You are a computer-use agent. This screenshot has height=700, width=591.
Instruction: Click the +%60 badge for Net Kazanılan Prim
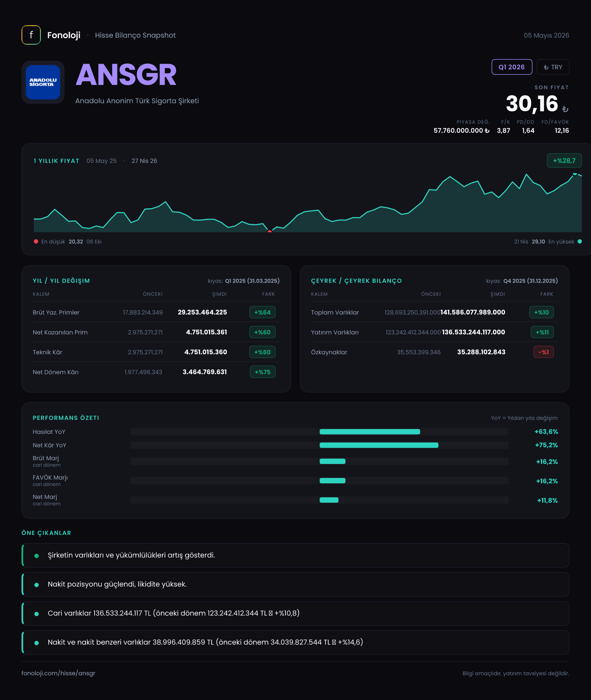[x=262, y=332]
